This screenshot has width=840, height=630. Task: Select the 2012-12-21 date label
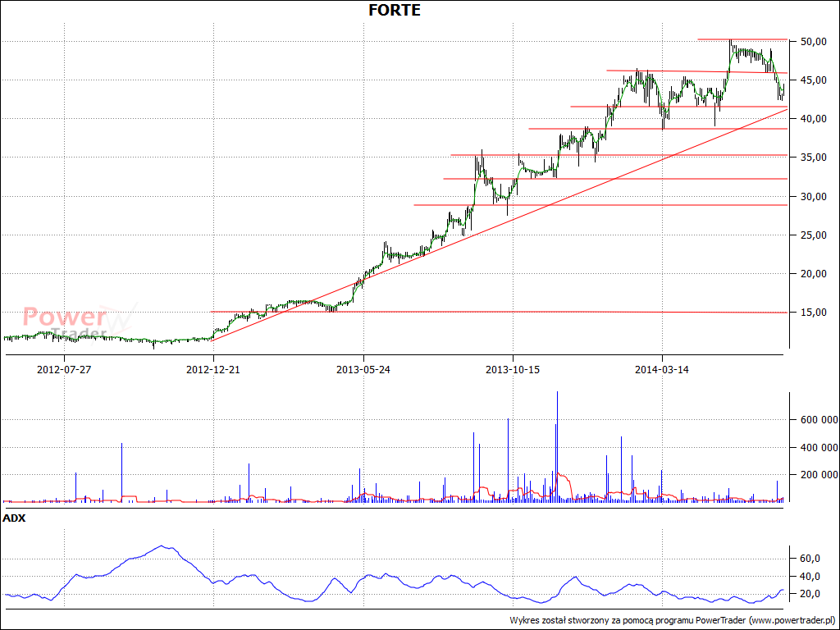213,370
